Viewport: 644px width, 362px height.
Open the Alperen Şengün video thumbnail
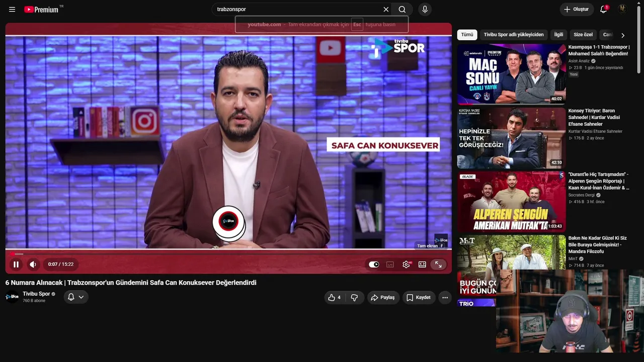coord(511,202)
